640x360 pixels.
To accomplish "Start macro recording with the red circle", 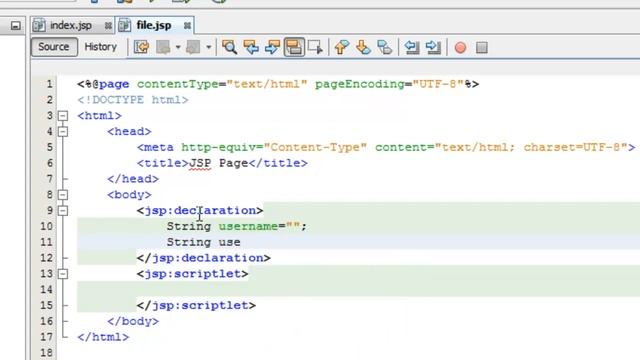I will [460, 47].
